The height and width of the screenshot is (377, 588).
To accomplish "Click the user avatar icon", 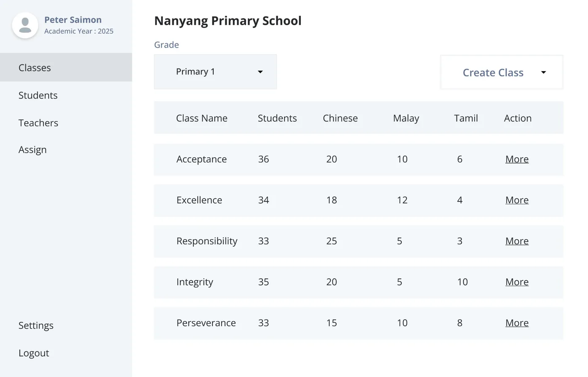I will point(25,25).
